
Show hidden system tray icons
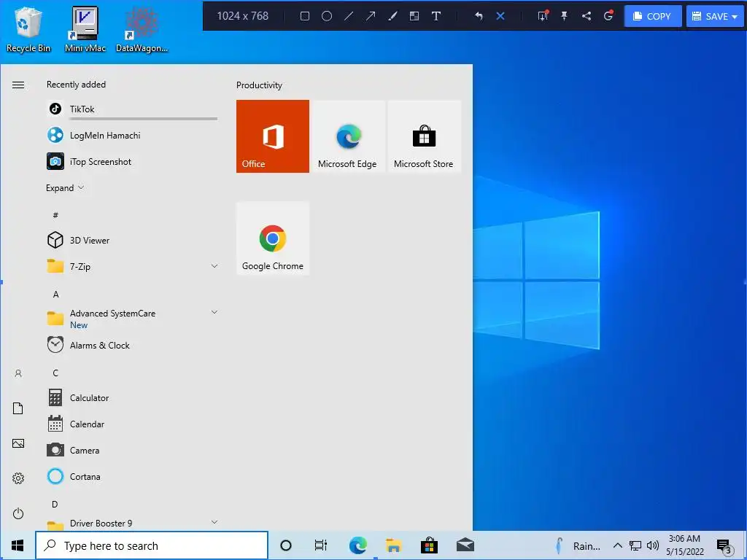click(x=617, y=545)
